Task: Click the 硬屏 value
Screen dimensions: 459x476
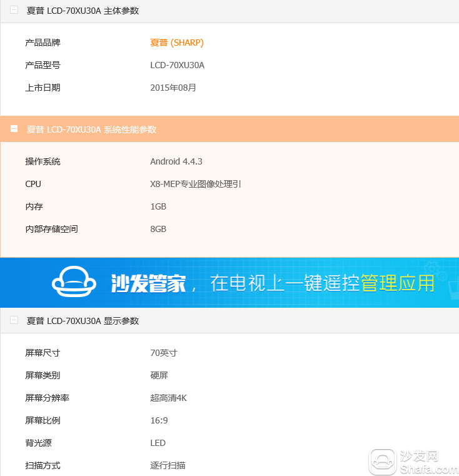Action: coord(159,375)
